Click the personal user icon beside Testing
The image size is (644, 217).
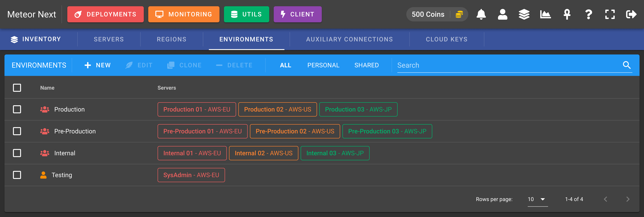pos(43,175)
